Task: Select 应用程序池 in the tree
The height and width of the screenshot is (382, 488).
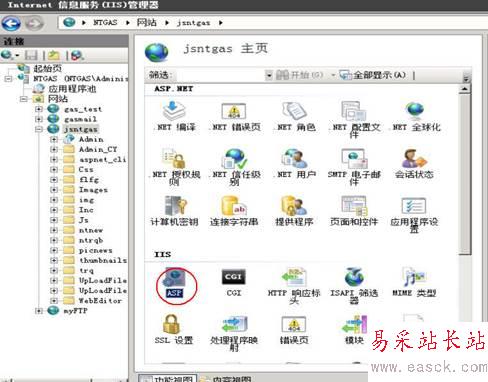Action: [72, 89]
